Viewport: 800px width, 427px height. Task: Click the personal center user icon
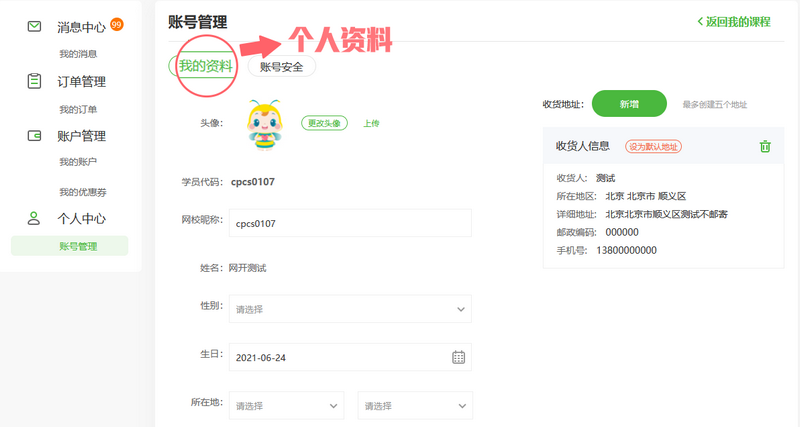35,218
